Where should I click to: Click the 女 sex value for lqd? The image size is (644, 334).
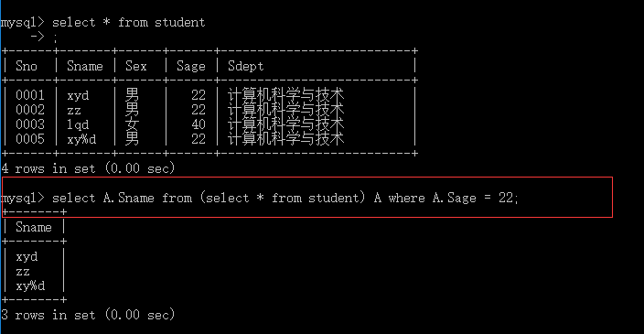coord(133,124)
